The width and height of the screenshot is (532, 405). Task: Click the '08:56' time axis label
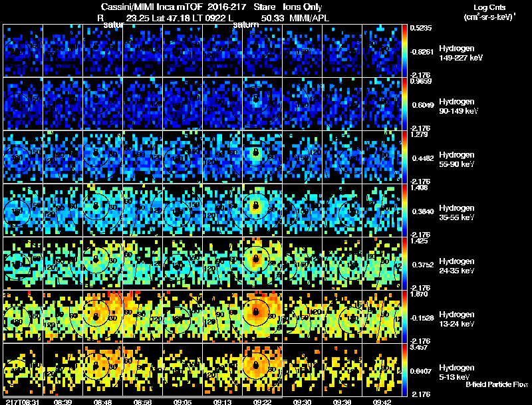142,402
